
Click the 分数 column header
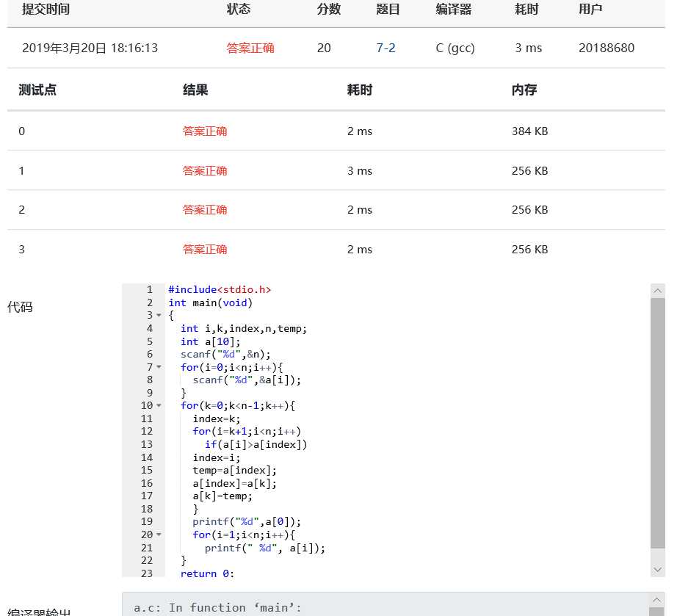point(329,9)
